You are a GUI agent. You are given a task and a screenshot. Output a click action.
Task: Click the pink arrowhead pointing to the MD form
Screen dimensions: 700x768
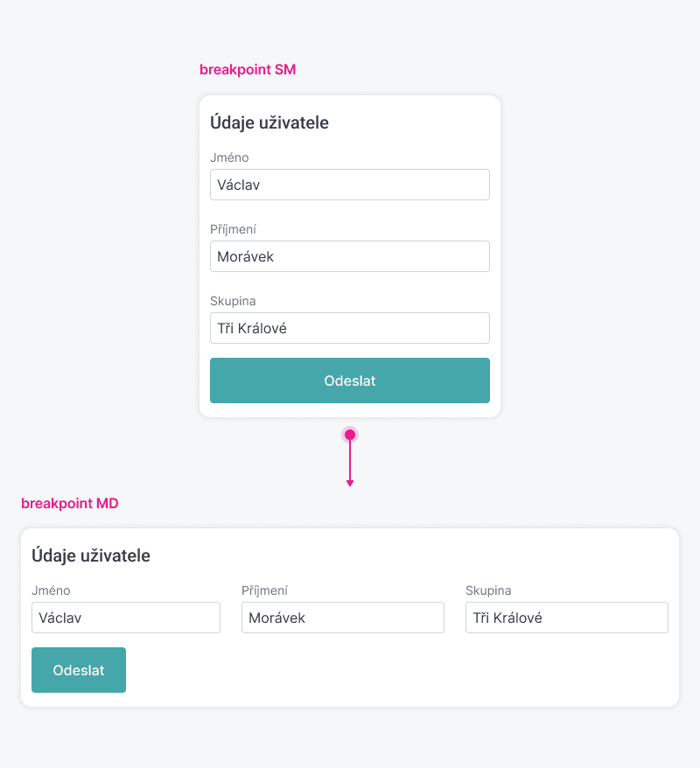pyautogui.click(x=350, y=482)
